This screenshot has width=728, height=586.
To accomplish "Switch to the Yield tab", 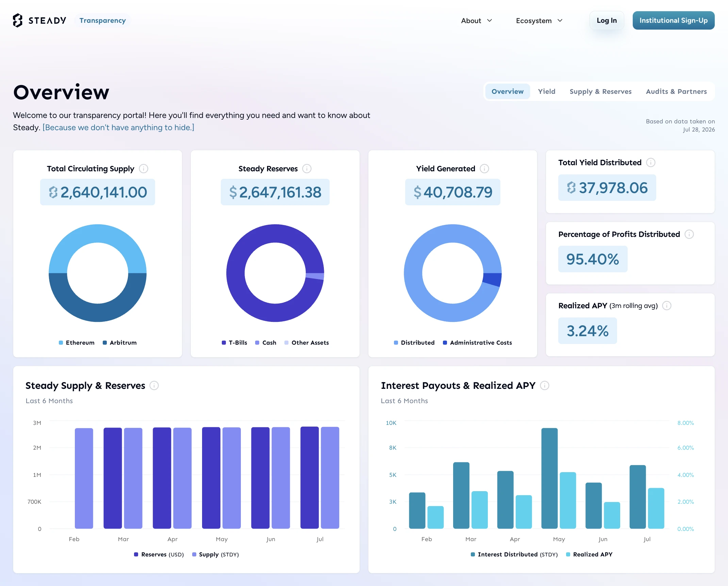I will point(547,91).
